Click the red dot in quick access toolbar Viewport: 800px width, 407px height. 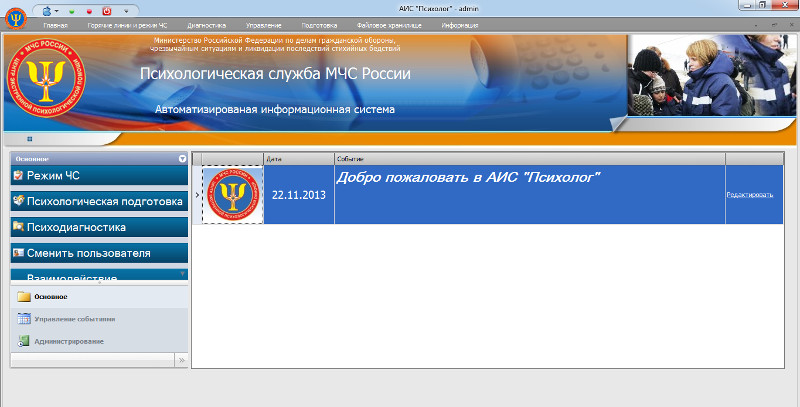pos(90,9)
